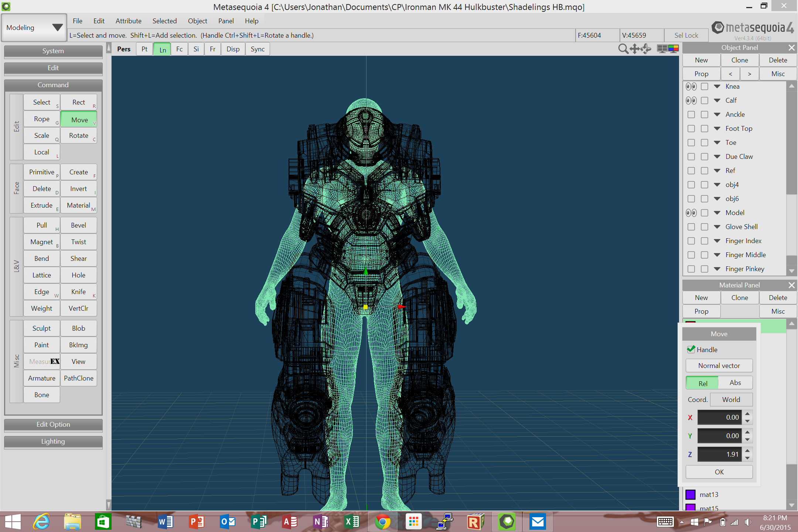Screen dimensions: 798x532
Task: Click the zoom magnifier icon in the viewport toolbar
Action: tap(623, 49)
